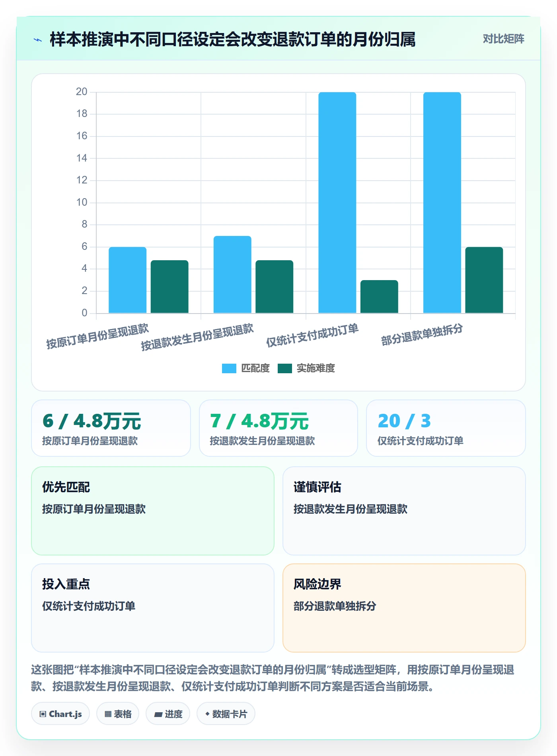Viewport: 557px width, 756px height.
Task: Click 按原订单月份呈现退款 text in 优先匹配 card
Action: pos(94,509)
